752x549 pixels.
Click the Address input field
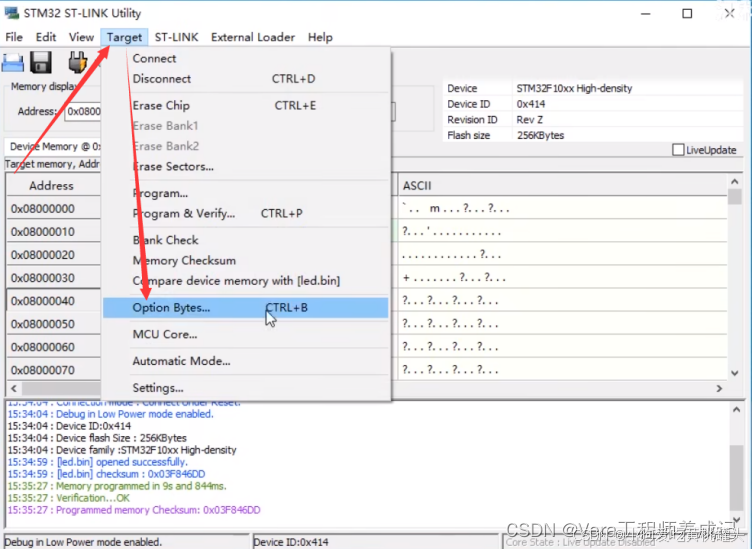83,111
